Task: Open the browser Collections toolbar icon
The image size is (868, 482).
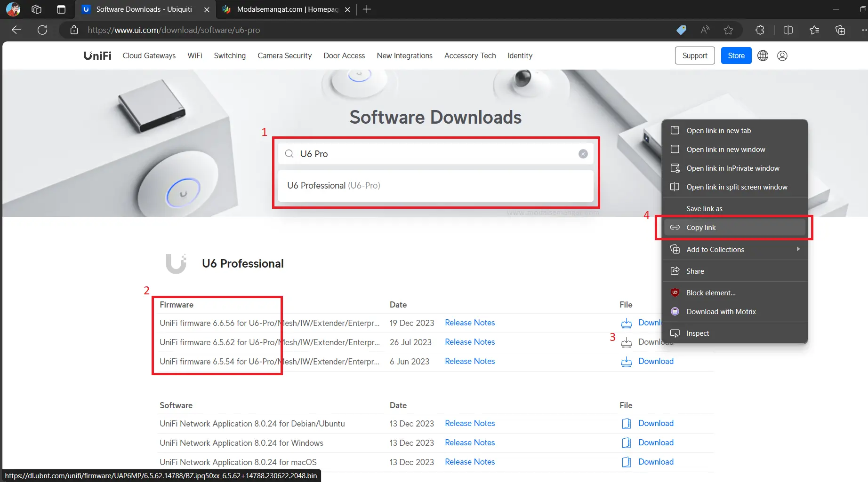Action: point(840,30)
